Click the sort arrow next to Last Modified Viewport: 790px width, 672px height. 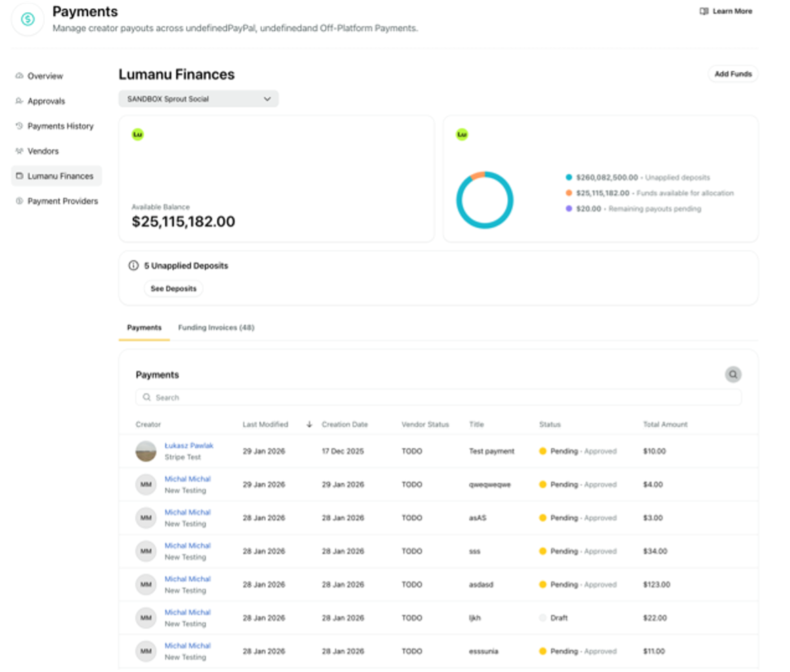click(x=309, y=424)
